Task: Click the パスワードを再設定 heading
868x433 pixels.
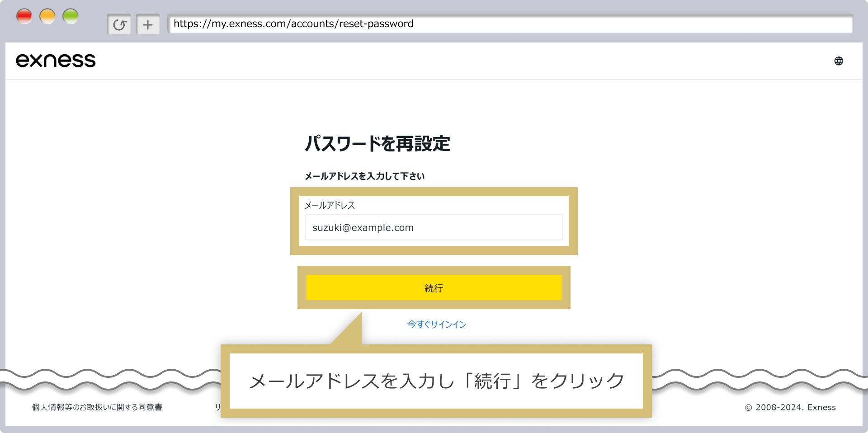Action: pyautogui.click(x=377, y=144)
